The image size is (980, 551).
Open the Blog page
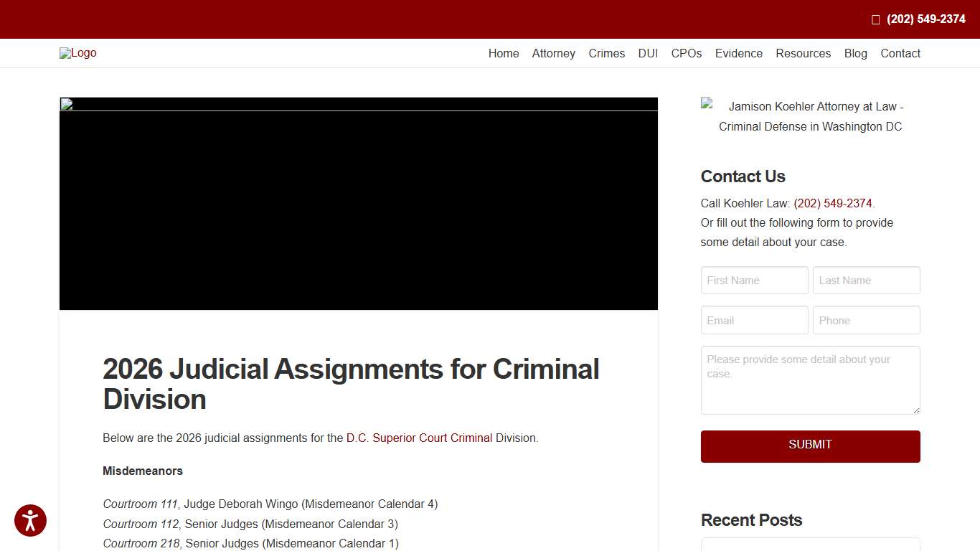click(855, 53)
